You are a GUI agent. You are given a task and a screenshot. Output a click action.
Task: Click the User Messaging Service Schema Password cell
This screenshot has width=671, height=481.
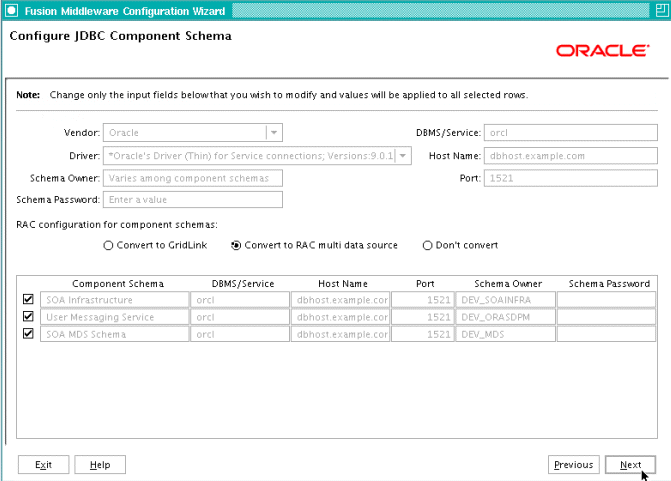coord(606,317)
